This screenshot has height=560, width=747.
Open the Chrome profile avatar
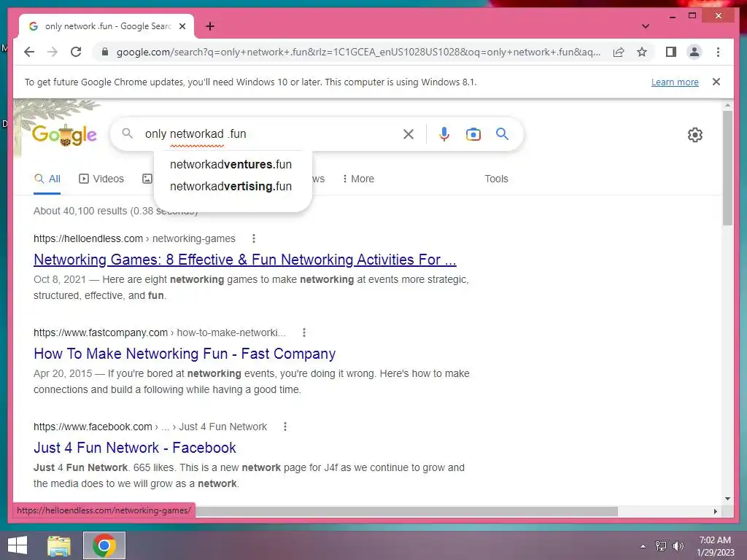(x=694, y=52)
